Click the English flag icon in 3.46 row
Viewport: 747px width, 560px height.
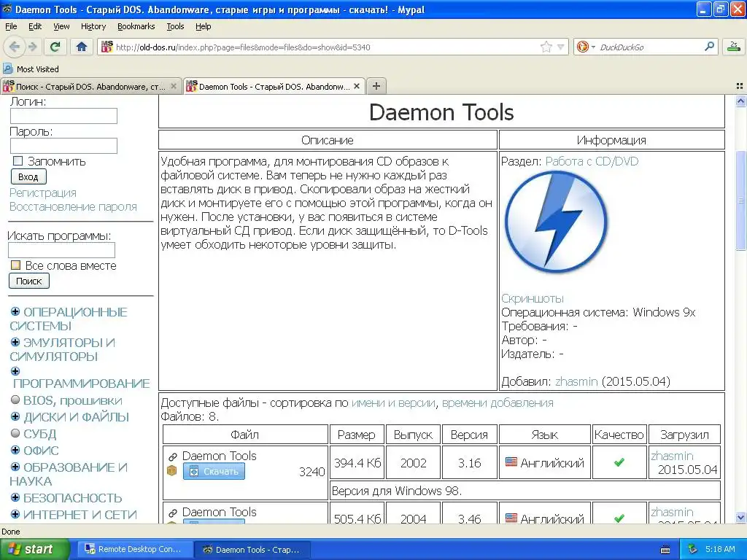pos(511,518)
